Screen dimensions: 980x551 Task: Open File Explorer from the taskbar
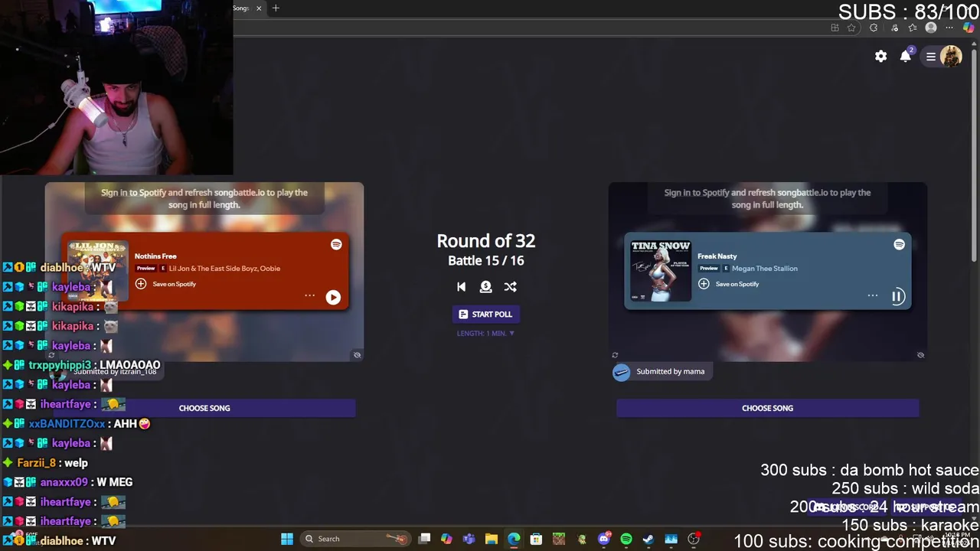pyautogui.click(x=492, y=539)
